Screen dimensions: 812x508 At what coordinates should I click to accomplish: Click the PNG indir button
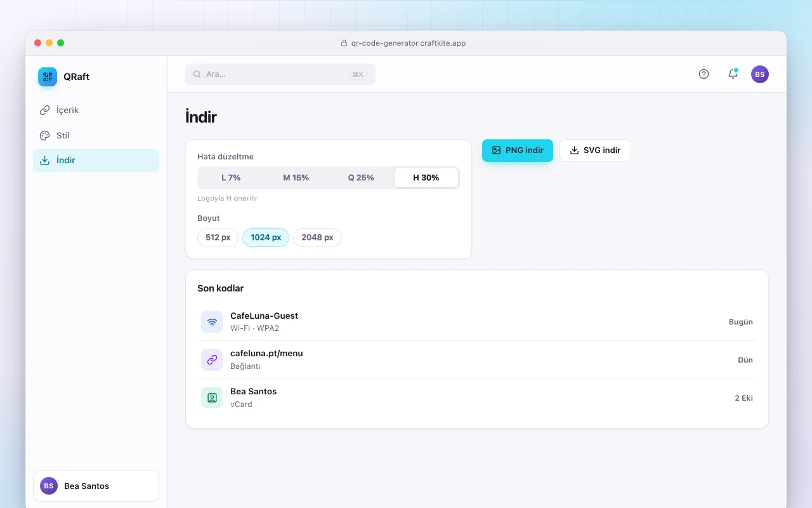(518, 150)
